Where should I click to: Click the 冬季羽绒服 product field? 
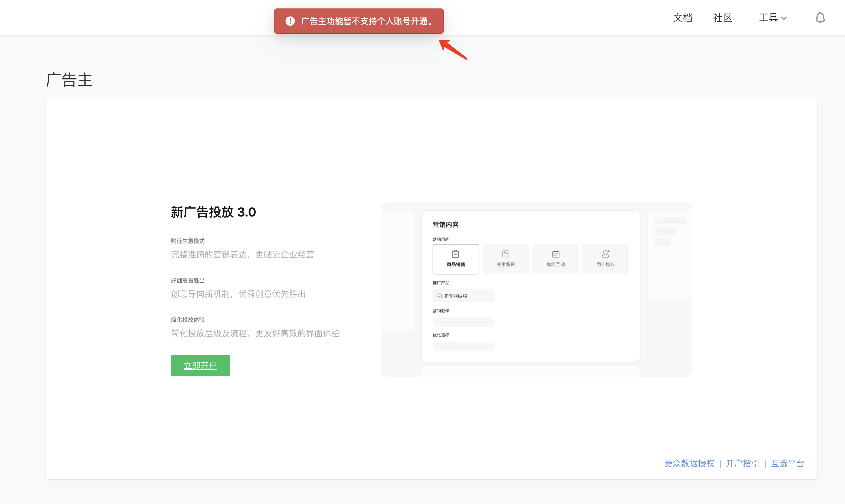[x=463, y=296]
